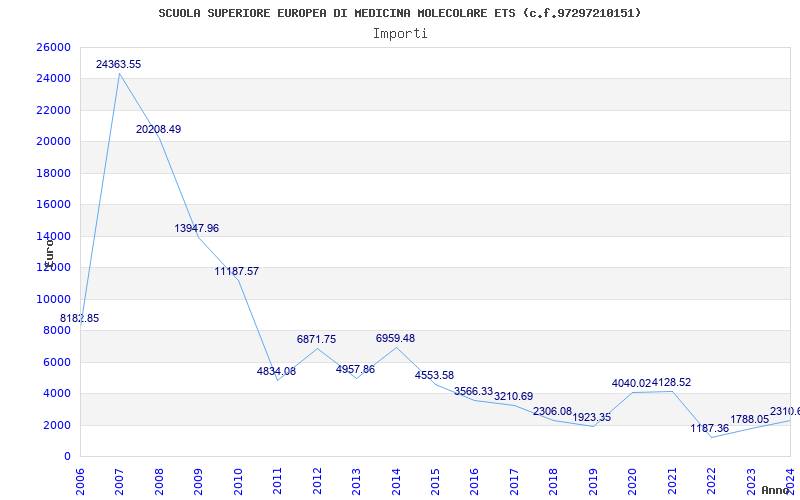Click the x-axis year 2018
The image size is (800, 500).
pyautogui.click(x=554, y=480)
